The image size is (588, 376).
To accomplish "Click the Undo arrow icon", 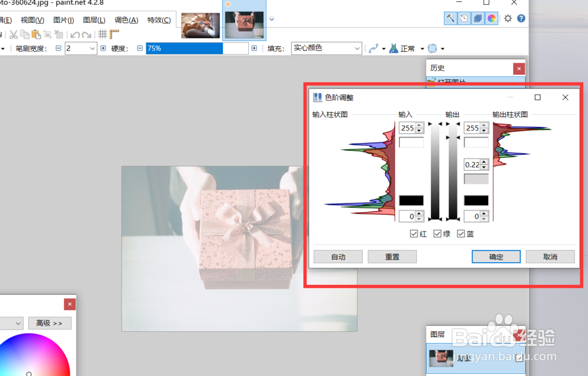I will [76, 34].
